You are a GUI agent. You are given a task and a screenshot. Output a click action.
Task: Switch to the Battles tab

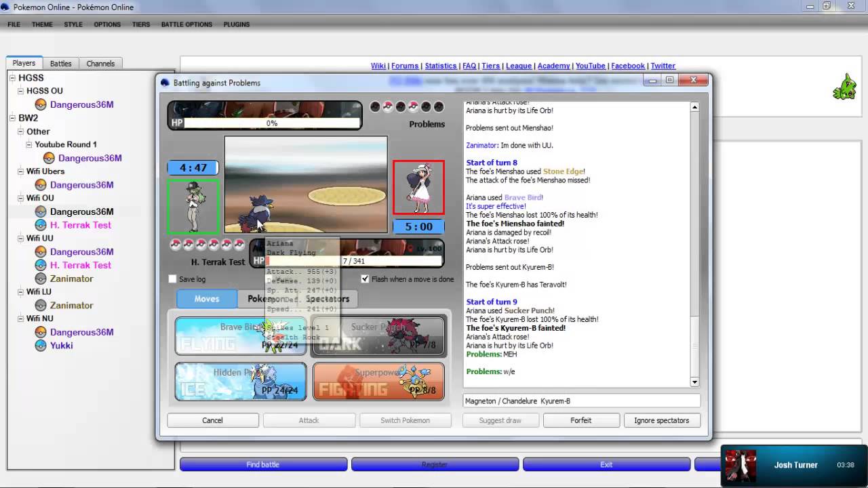[61, 63]
